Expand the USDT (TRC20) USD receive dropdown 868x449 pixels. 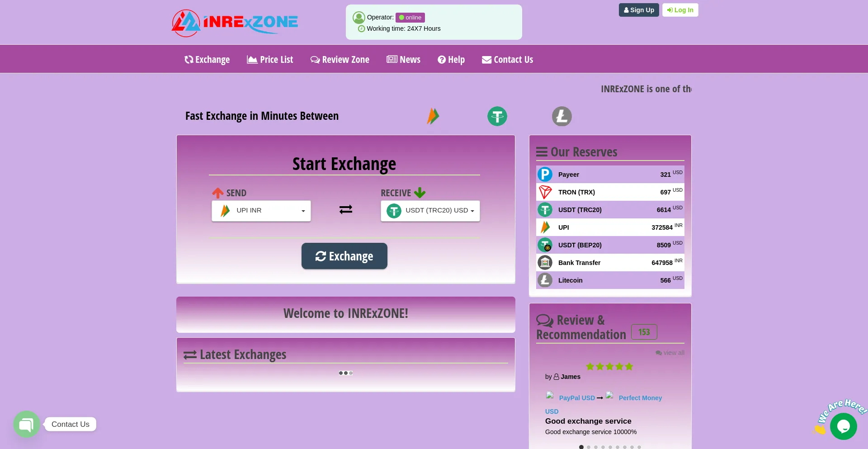[x=430, y=211]
